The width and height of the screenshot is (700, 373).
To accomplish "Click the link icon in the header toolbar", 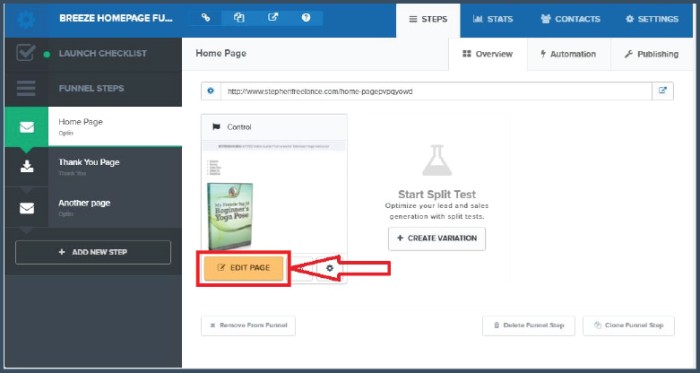I will (x=205, y=18).
